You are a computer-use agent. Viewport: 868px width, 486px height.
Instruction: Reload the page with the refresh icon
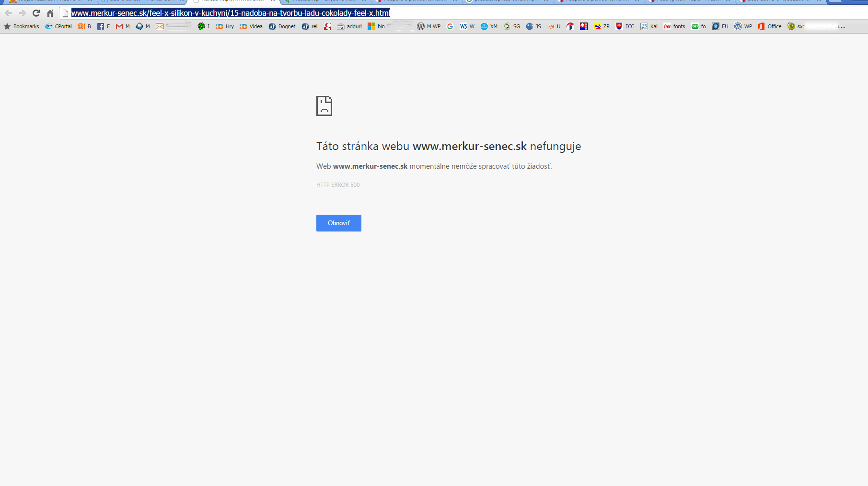[36, 13]
